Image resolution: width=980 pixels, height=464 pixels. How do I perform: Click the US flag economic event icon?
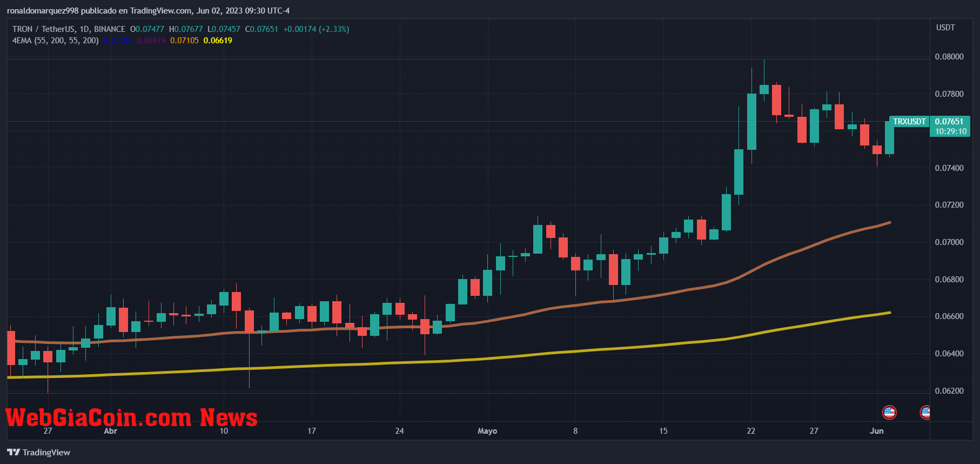[889, 413]
